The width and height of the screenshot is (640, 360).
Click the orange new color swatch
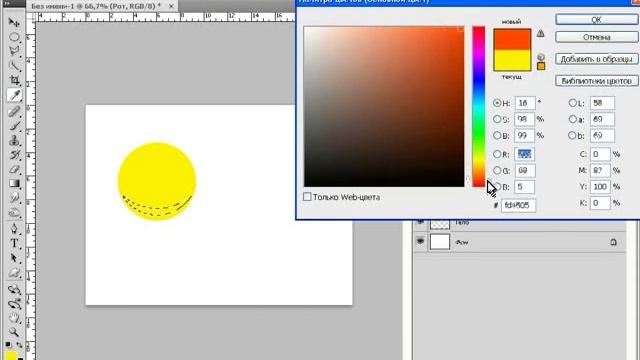coord(512,40)
